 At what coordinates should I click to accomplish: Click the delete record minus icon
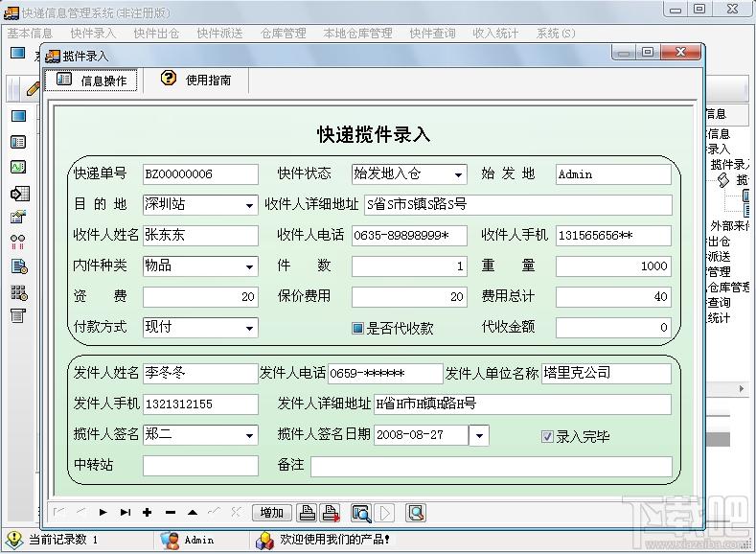[171, 513]
